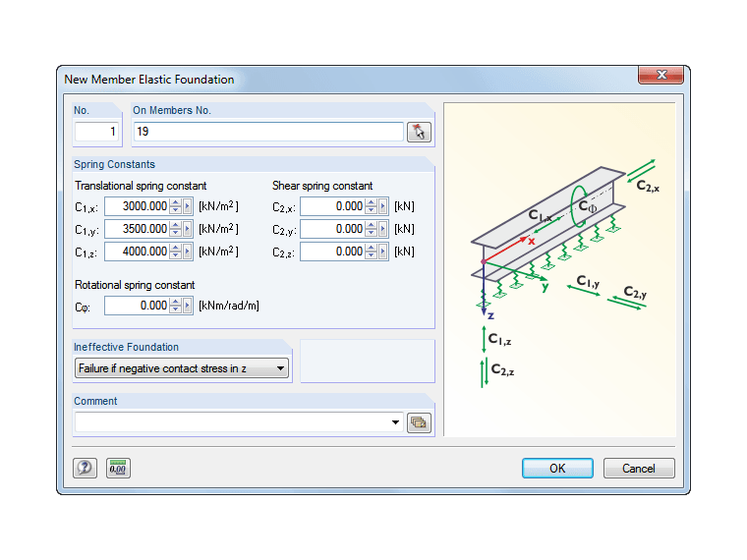Click the 'Spring Constants' group header
The width and height of the screenshot is (747, 560).
114,164
